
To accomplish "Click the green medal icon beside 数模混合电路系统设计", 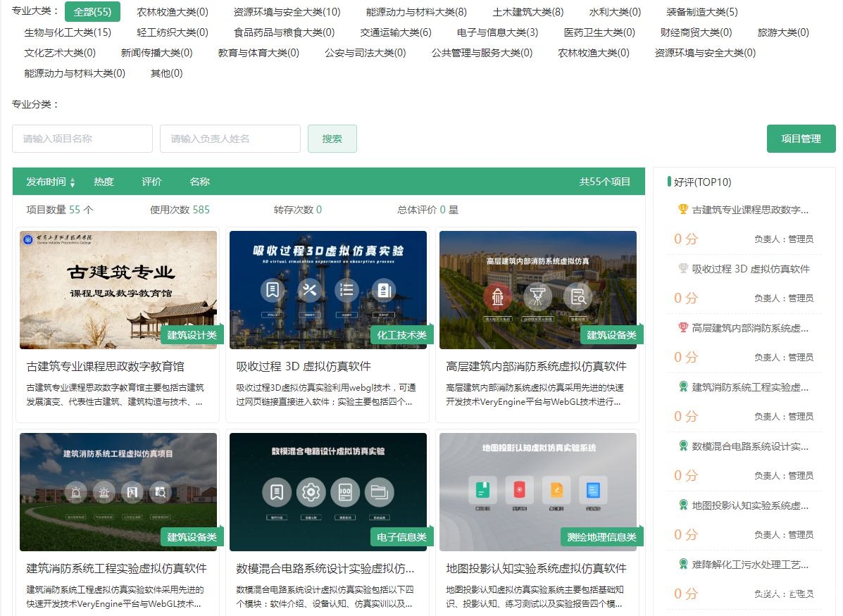I will (x=682, y=446).
